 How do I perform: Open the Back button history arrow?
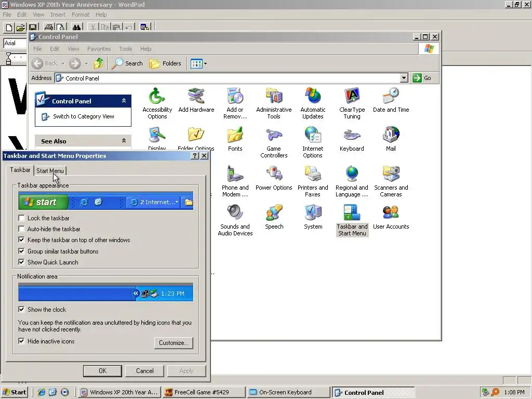coord(63,63)
